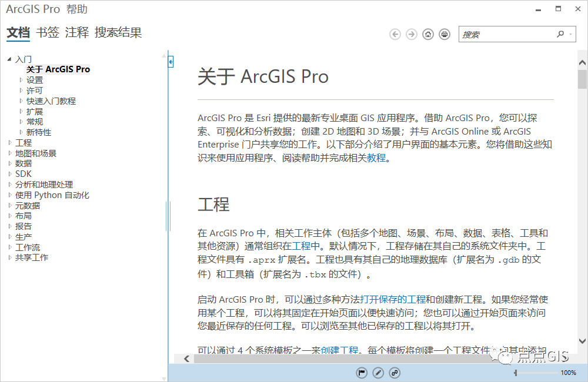Screen dimensions: 588x382
Task: Click the 打开保存的工程 link
Action: click(x=395, y=298)
